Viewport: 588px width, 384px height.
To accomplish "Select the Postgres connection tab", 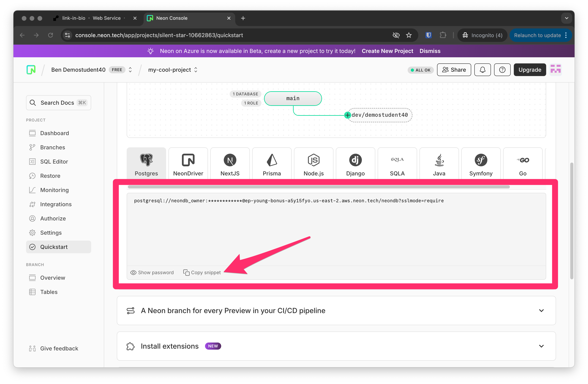I will point(146,163).
